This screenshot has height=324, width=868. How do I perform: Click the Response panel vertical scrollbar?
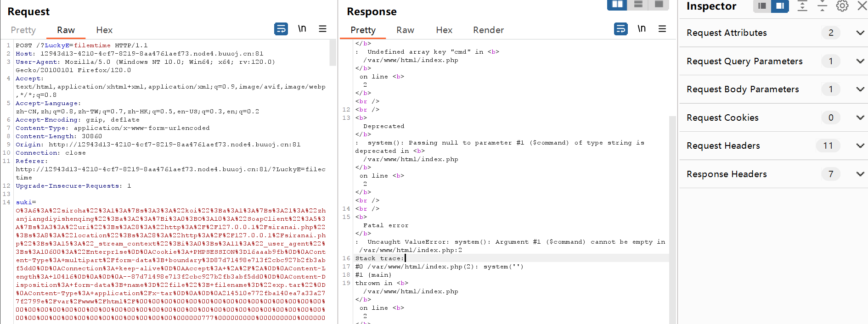(x=672, y=207)
